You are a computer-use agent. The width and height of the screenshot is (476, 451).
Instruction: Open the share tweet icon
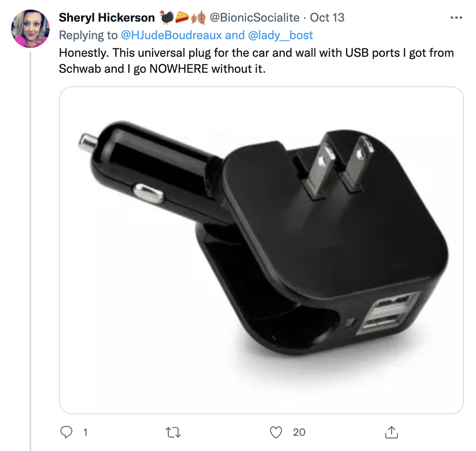(x=391, y=432)
